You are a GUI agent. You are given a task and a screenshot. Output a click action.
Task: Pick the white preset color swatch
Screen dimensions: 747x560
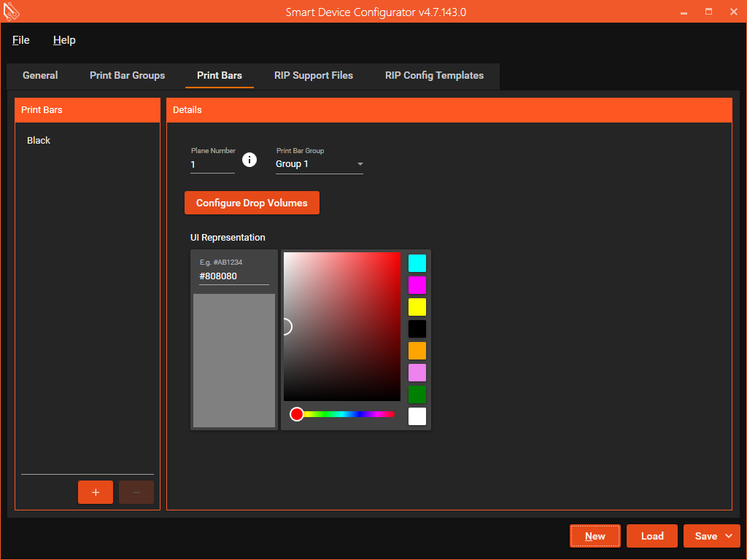pyautogui.click(x=417, y=416)
